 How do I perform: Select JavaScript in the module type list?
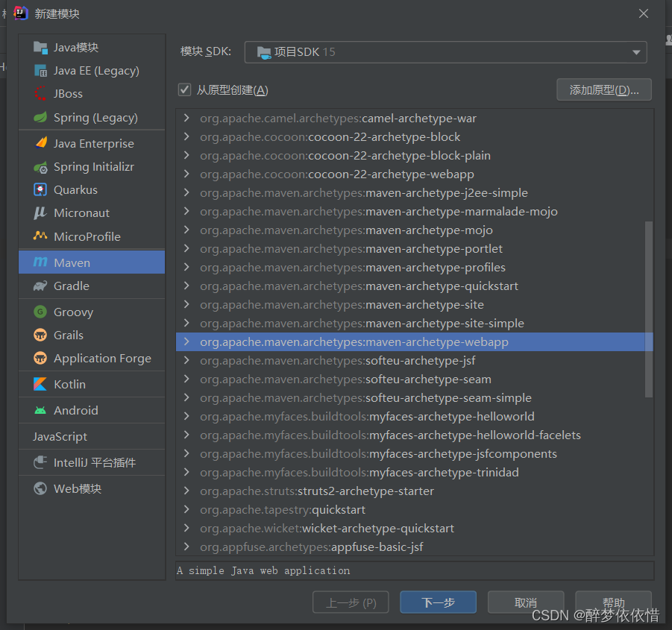click(92, 436)
